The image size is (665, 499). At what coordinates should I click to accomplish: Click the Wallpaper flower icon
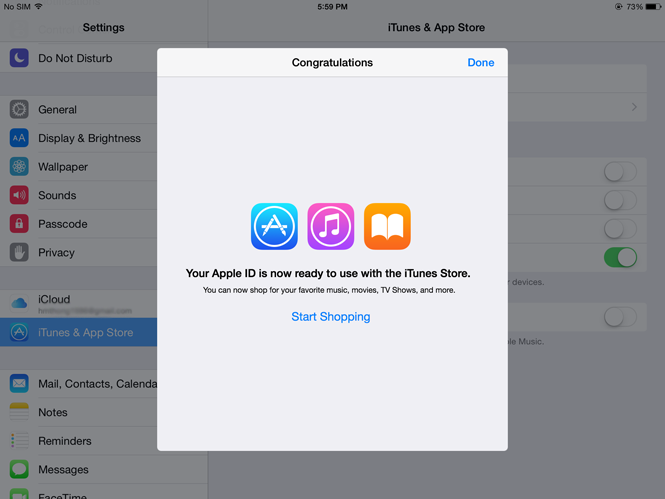pyautogui.click(x=19, y=167)
